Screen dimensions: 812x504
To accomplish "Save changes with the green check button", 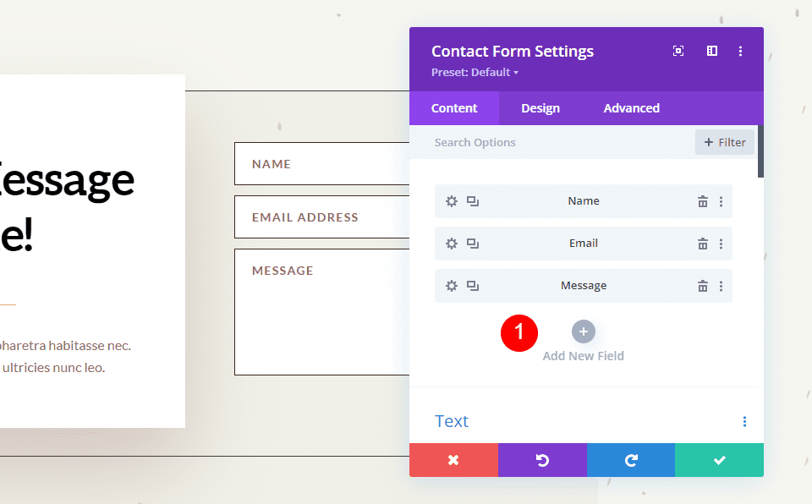I will pos(719,460).
